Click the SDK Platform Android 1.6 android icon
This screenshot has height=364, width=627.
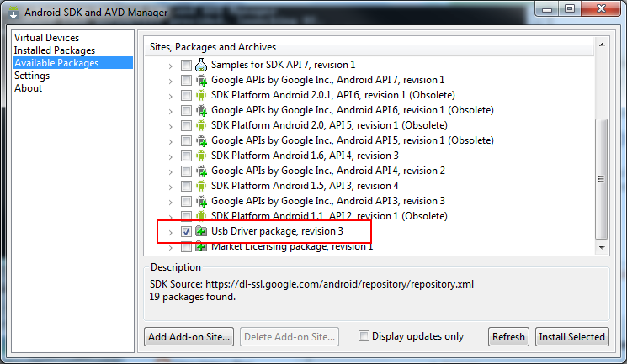[201, 156]
